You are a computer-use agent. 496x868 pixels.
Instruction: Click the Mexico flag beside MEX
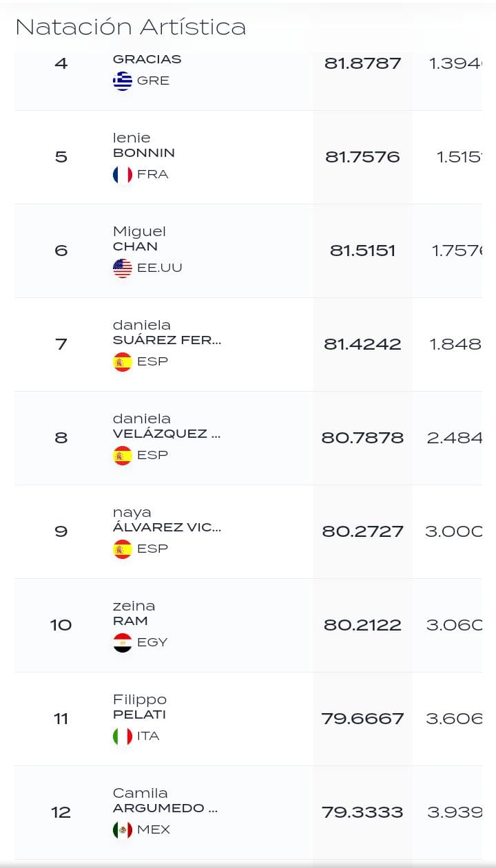coord(123,829)
